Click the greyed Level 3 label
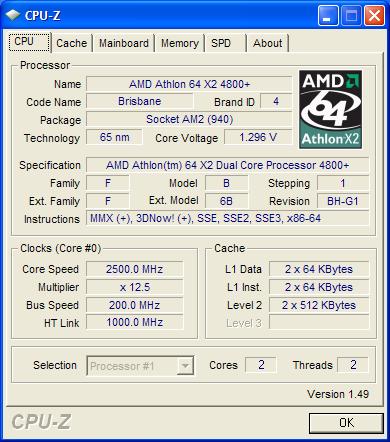390x442 pixels. point(244,323)
